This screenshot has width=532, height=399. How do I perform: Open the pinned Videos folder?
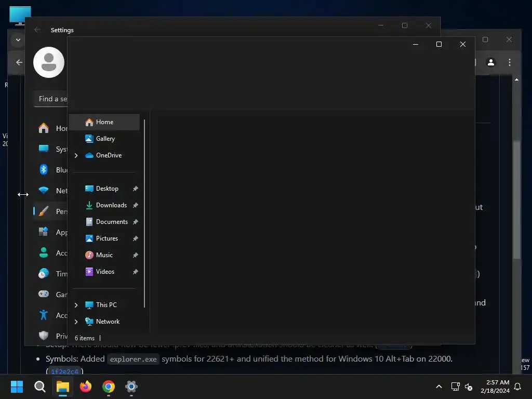tap(104, 272)
